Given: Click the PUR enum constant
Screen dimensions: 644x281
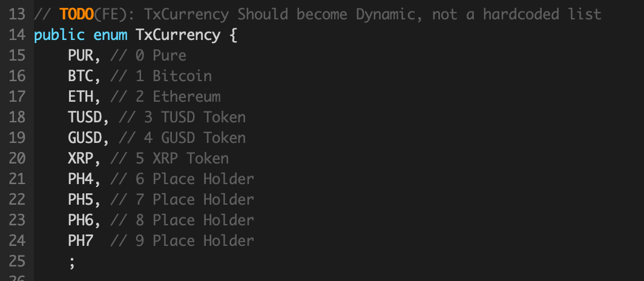Looking at the screenshot, I should point(80,56).
